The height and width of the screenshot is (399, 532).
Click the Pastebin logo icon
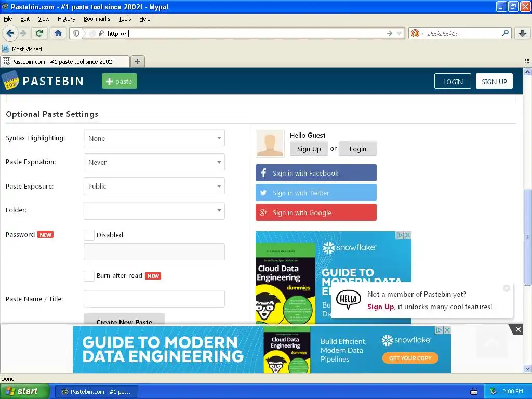pyautogui.click(x=10, y=81)
